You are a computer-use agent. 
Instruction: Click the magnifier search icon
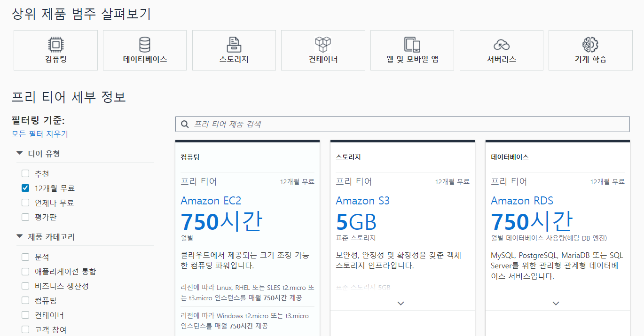click(185, 124)
